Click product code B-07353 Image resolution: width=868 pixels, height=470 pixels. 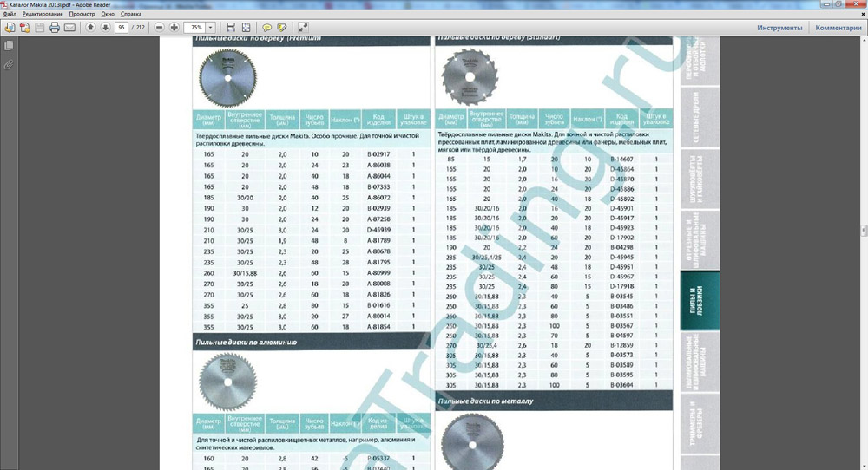tap(378, 187)
